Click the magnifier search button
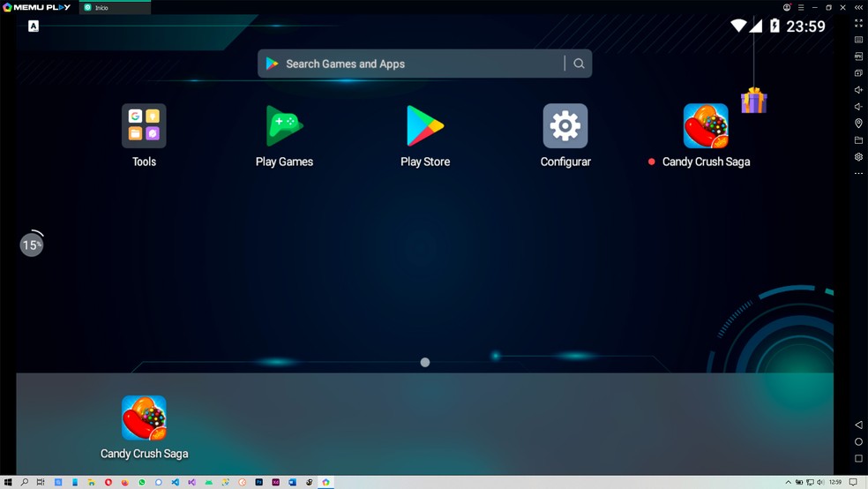 click(579, 64)
